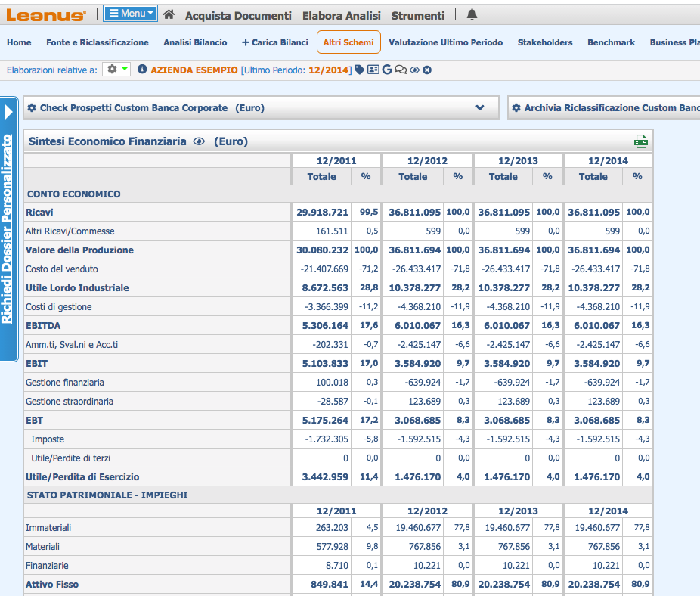
Task: Click the circled X icon beside company
Action: coord(427,70)
